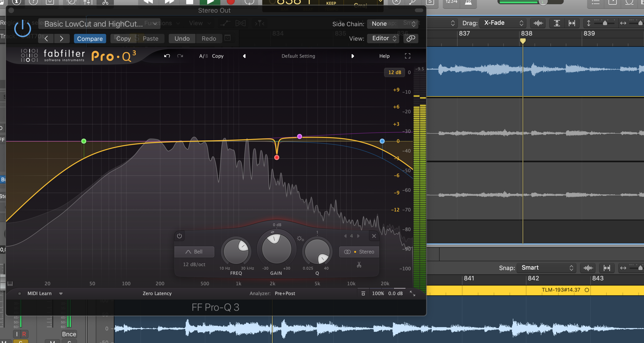This screenshot has width=644, height=343.
Task: Enable MIDI Learn in Pro-Q 3
Action: [39, 293]
